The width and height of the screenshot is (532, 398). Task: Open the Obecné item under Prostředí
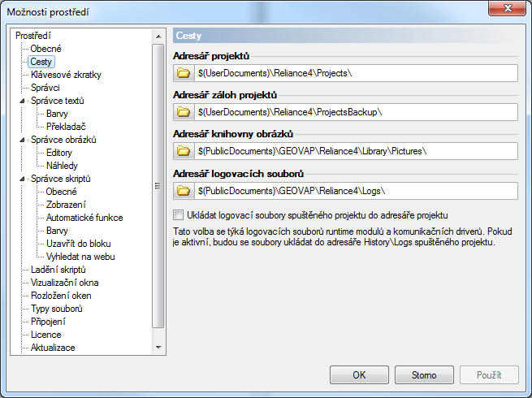[45, 49]
